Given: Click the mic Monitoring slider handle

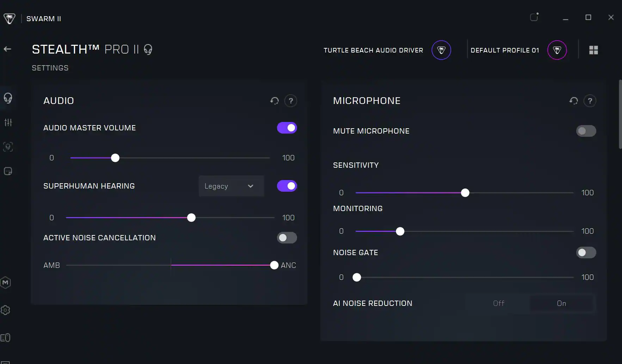Looking at the screenshot, I should coord(400,232).
